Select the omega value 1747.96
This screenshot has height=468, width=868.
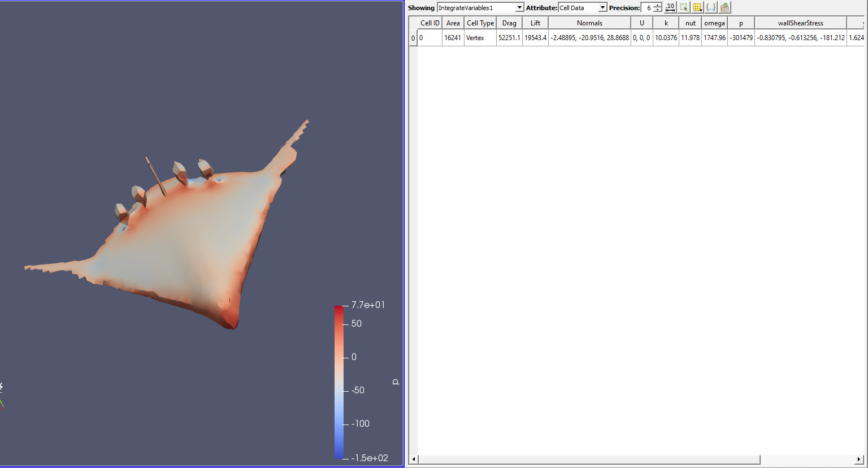[x=714, y=38]
